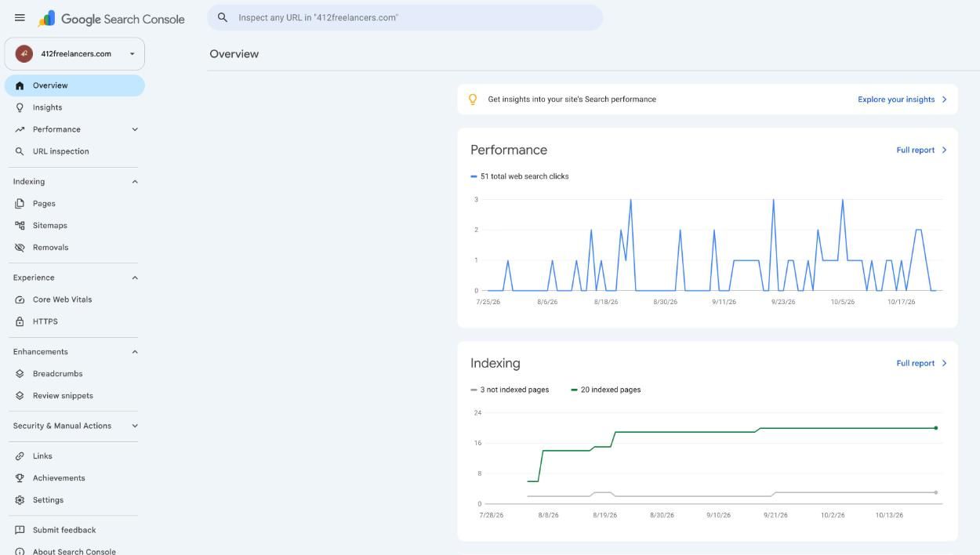Collapse the Enhancements section

click(135, 352)
